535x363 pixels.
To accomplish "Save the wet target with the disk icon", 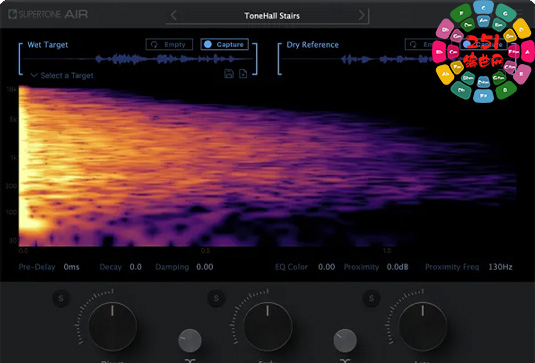I will [229, 73].
